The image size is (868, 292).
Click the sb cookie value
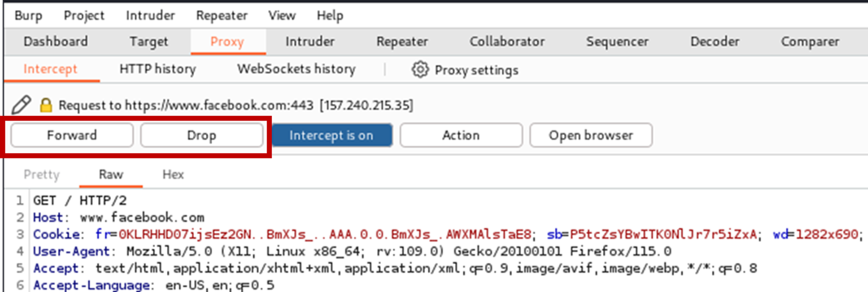click(x=663, y=234)
